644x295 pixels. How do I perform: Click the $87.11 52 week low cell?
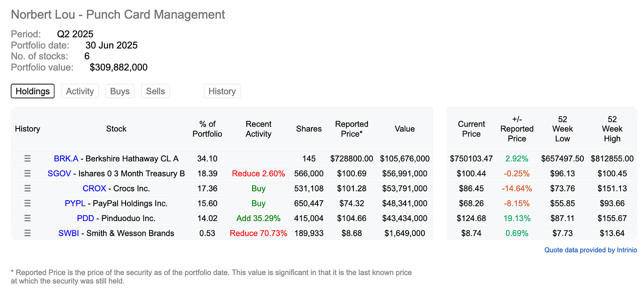pos(563,218)
